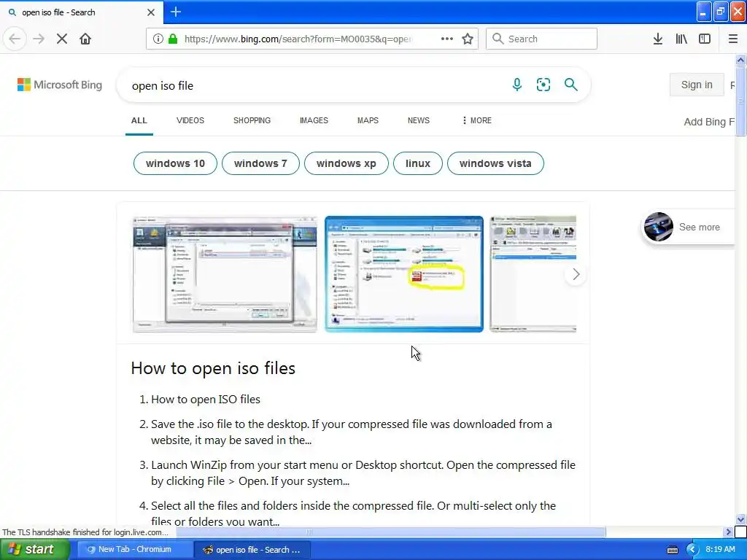Open the Downloads arrow icon
Screen dimensions: 747x560
(x=658, y=39)
